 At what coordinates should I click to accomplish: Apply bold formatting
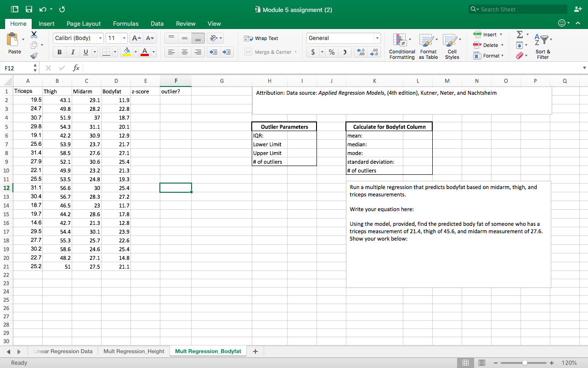pyautogui.click(x=59, y=52)
